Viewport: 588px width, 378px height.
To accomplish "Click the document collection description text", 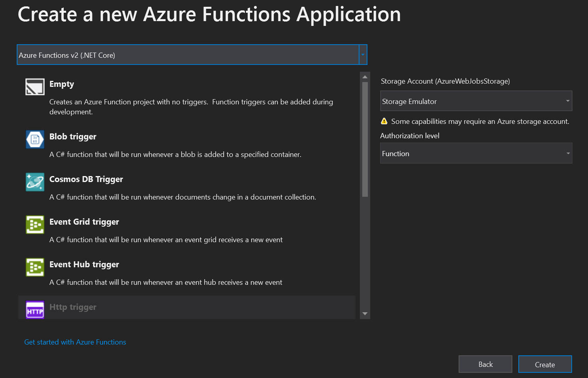I will click(x=183, y=197).
